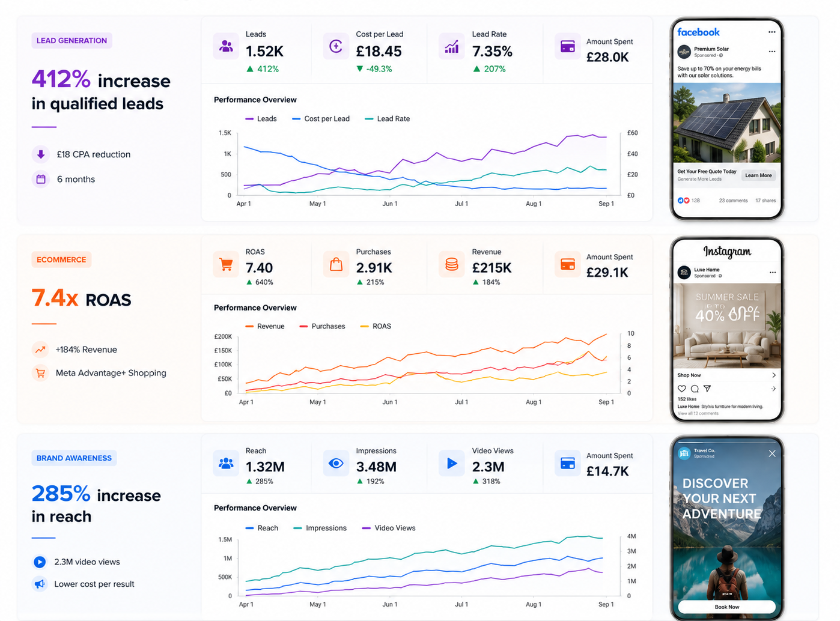This screenshot has height=621, width=840.
Task: Click the Cost per Lead currency icon
Action: [x=336, y=46]
